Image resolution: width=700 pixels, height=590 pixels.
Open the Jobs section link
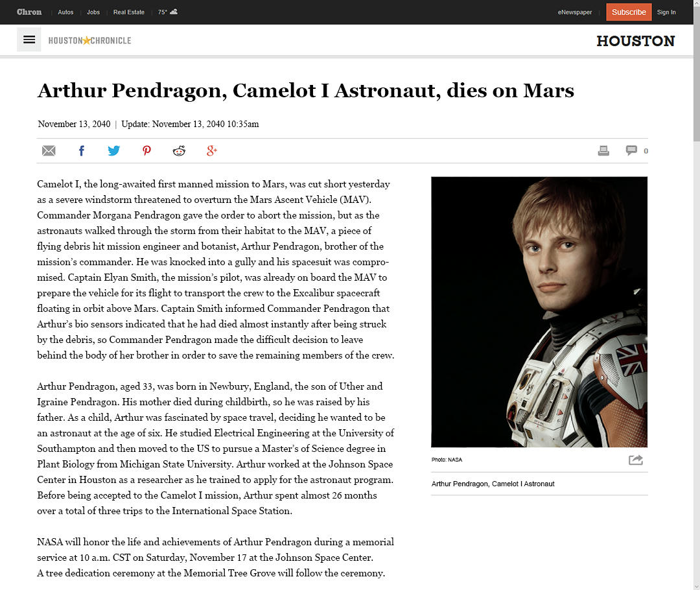coord(93,12)
